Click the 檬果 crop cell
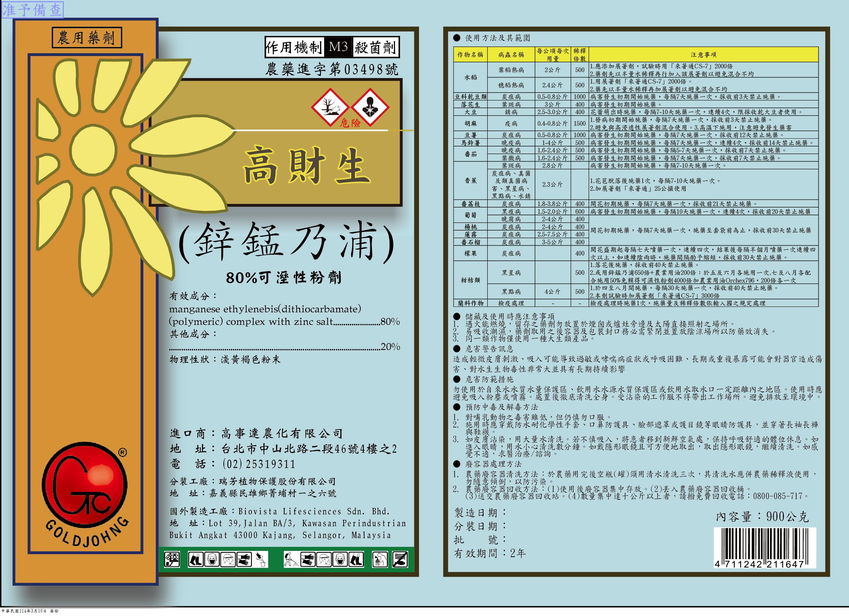849x616 pixels. click(471, 253)
